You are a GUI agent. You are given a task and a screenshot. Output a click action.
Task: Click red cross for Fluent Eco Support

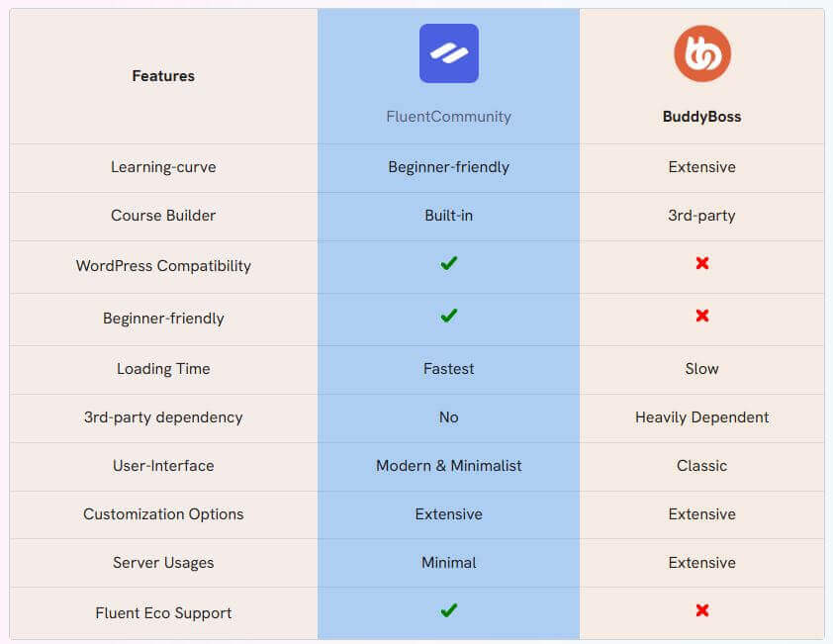click(702, 610)
